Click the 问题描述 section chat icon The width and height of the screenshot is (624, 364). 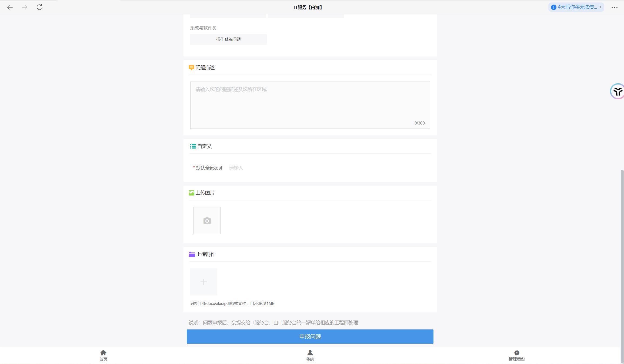[x=191, y=68]
